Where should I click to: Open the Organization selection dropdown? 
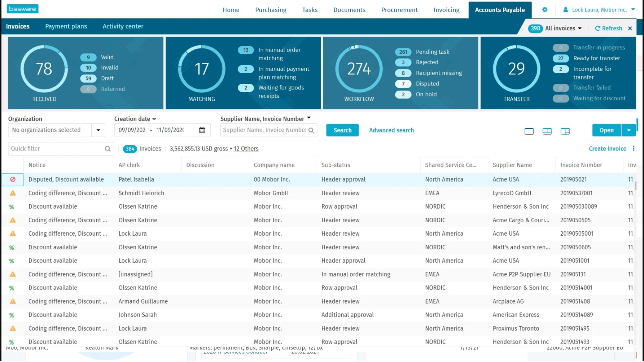pos(98,130)
